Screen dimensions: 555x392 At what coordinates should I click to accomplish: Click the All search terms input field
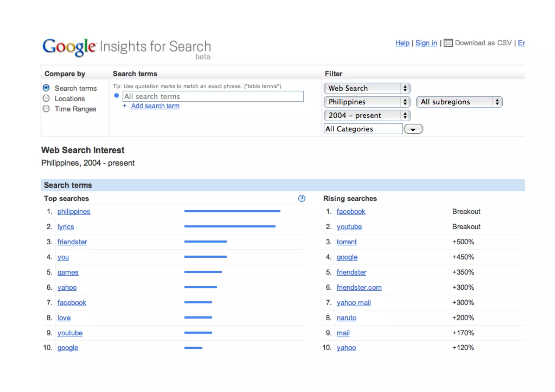[x=213, y=96]
